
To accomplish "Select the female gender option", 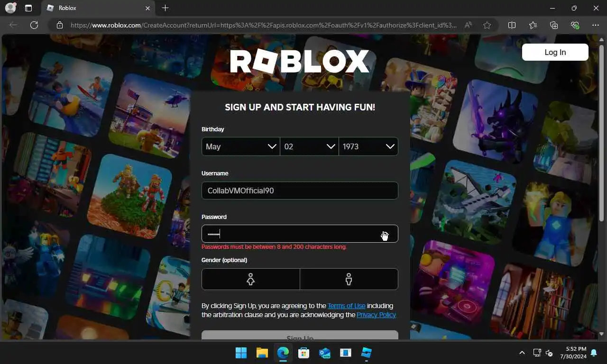I will [250, 279].
